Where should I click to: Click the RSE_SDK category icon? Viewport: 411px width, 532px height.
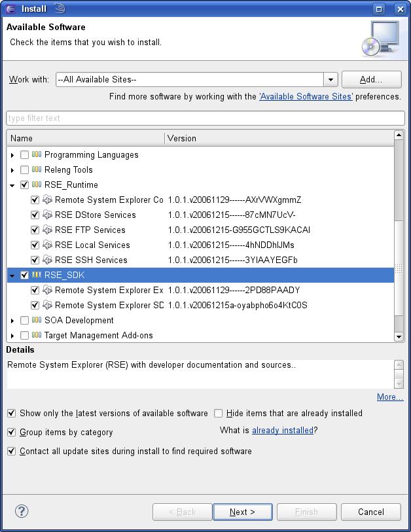click(x=37, y=275)
